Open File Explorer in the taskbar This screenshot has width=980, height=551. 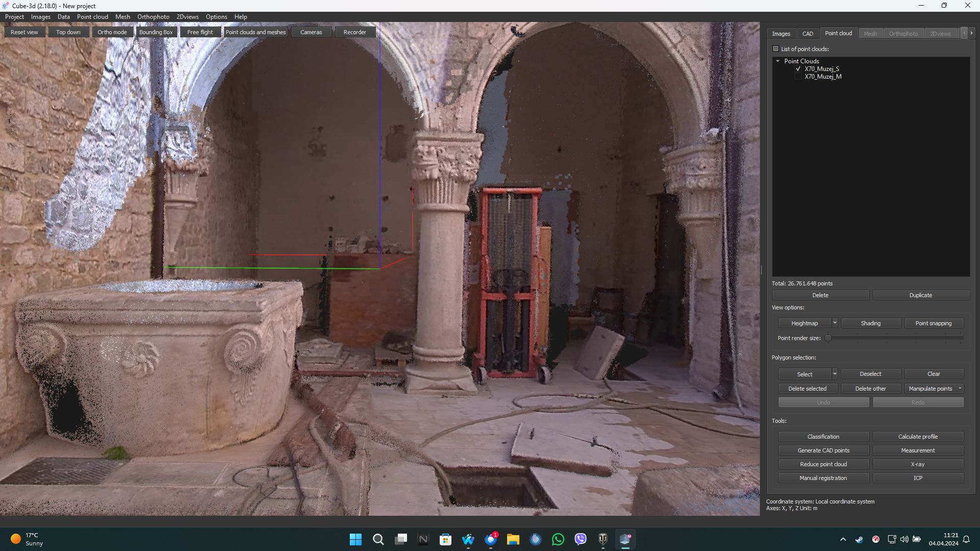[513, 539]
